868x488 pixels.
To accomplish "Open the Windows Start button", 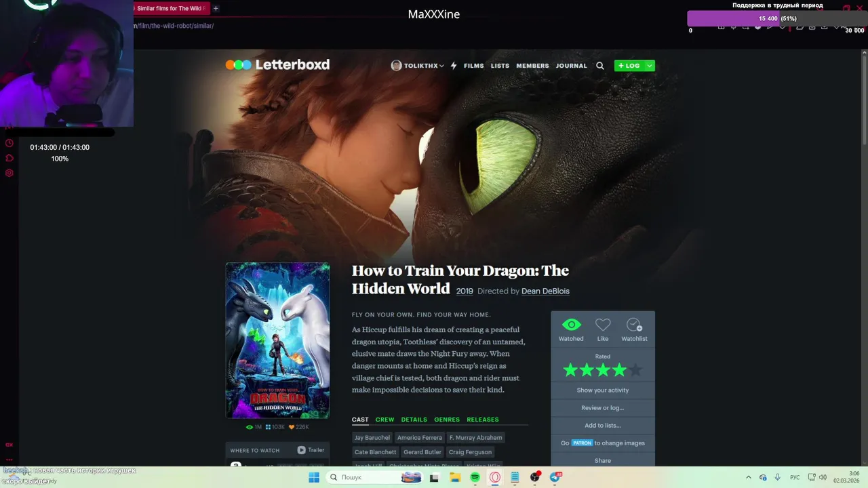I will [314, 478].
